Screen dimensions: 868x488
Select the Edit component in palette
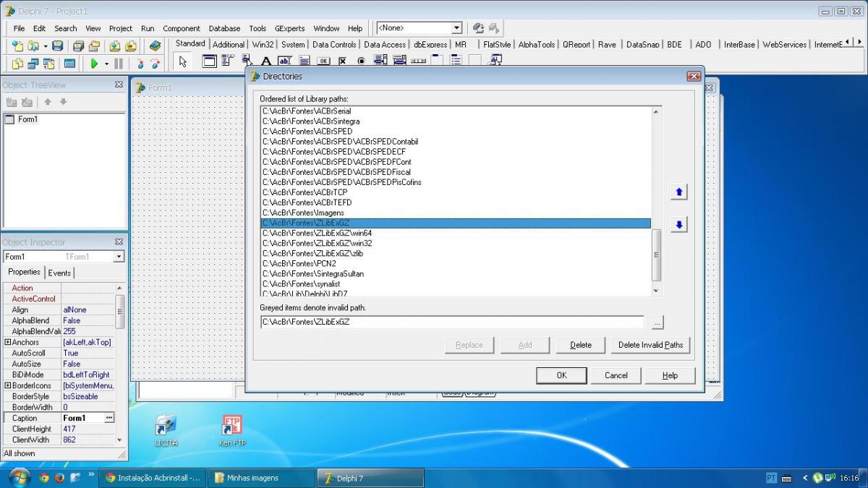coord(286,61)
